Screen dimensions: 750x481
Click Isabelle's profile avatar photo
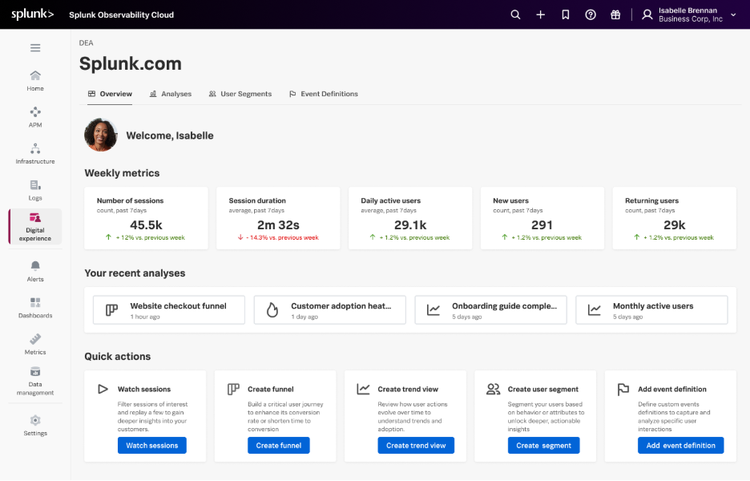pos(101,135)
